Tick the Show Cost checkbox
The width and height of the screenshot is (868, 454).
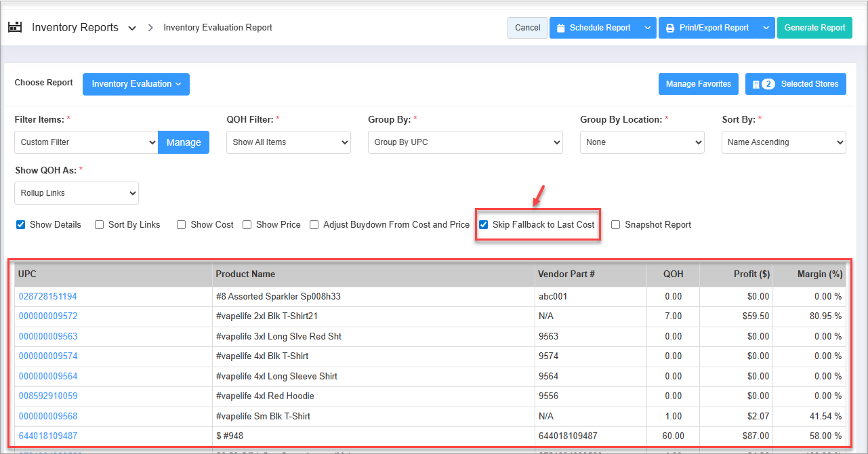click(182, 224)
